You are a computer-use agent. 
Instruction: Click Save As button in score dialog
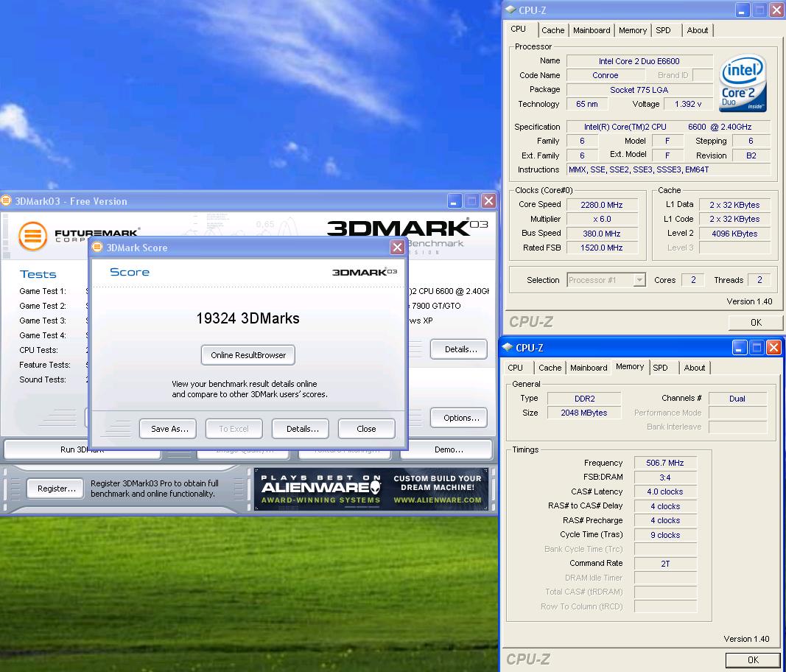point(169,429)
